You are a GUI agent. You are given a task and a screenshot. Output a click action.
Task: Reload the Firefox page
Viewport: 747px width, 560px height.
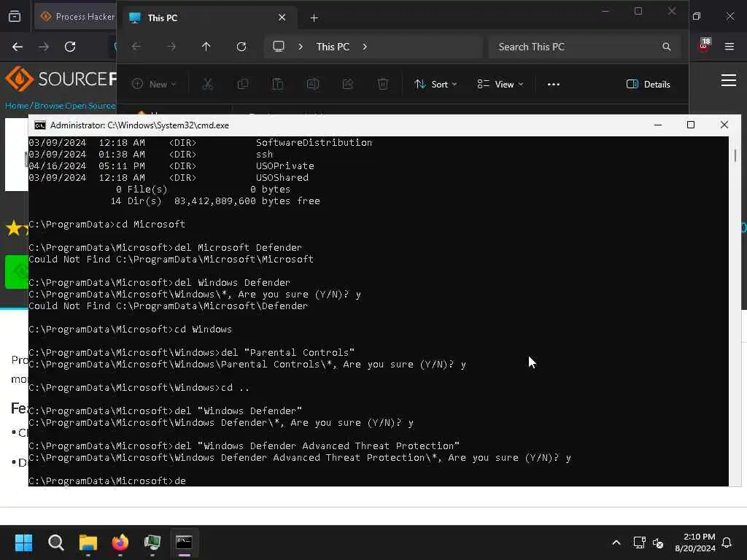tap(70, 47)
